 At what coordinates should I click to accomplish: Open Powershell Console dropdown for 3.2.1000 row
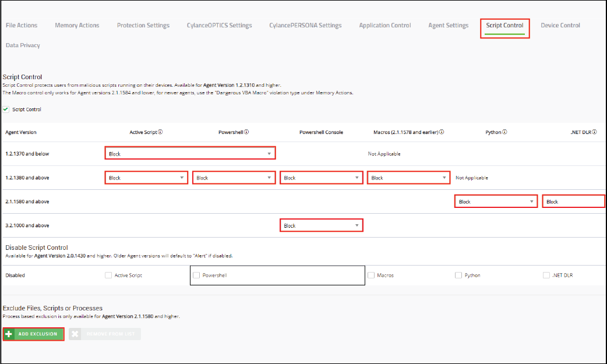322,225
